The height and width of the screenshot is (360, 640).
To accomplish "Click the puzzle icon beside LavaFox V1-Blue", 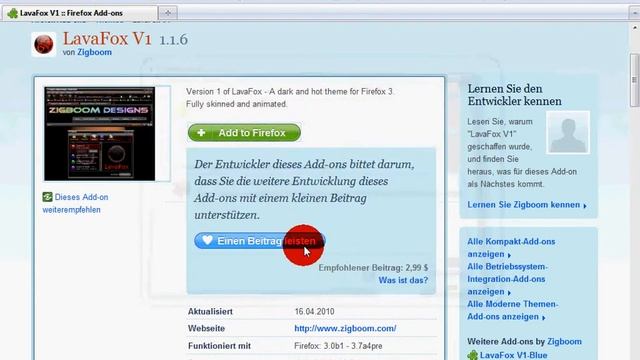I will tap(472, 355).
